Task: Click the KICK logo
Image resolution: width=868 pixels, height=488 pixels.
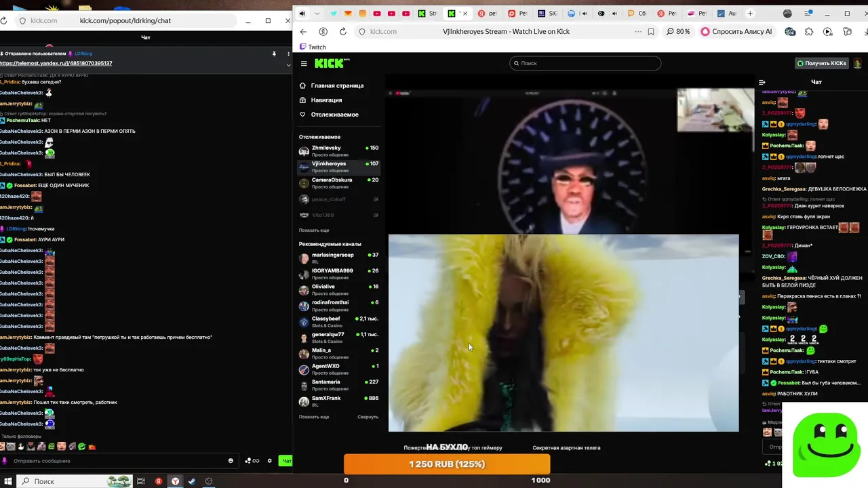Action: tap(332, 63)
